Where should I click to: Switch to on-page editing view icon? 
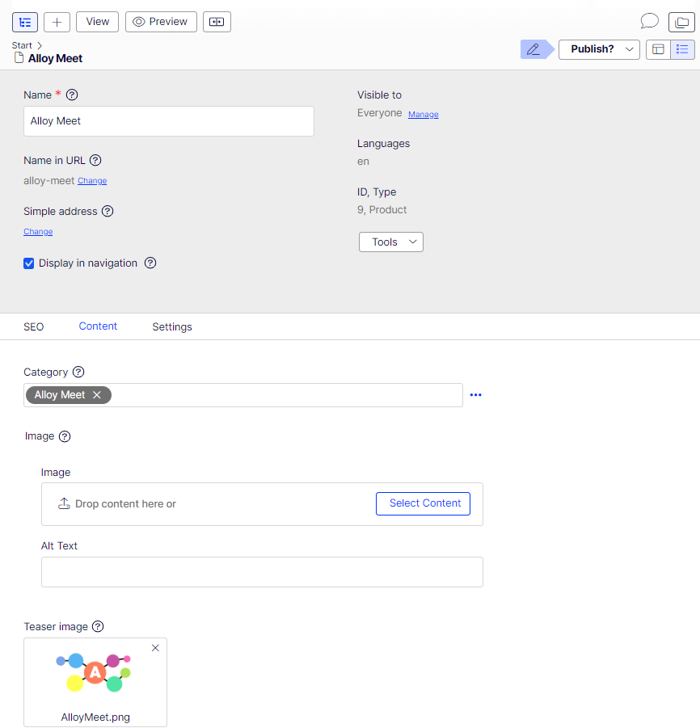(x=658, y=49)
